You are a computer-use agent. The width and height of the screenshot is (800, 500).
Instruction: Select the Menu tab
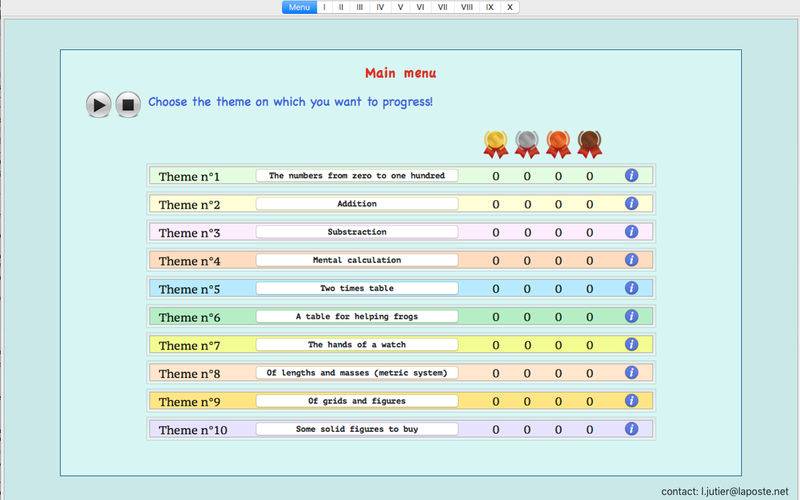point(299,7)
